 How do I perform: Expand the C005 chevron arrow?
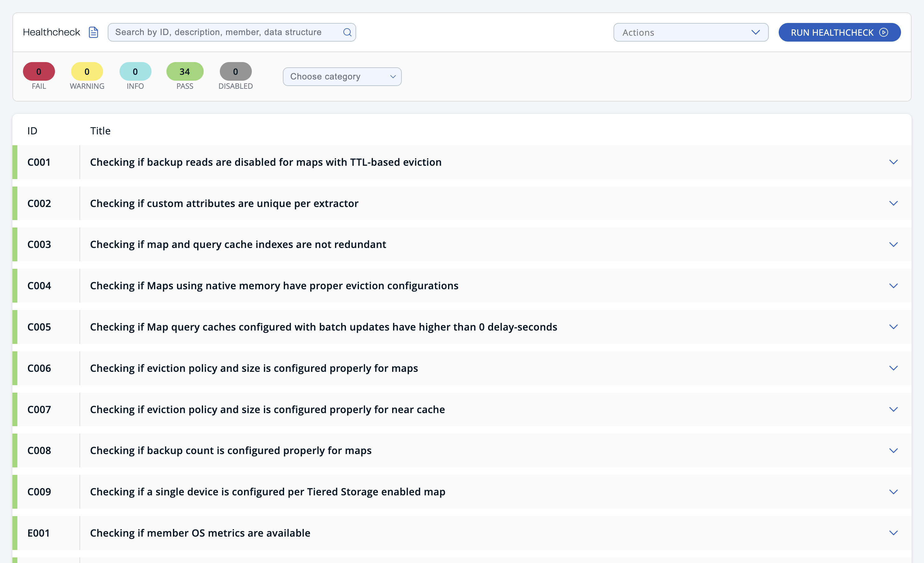pyautogui.click(x=893, y=327)
